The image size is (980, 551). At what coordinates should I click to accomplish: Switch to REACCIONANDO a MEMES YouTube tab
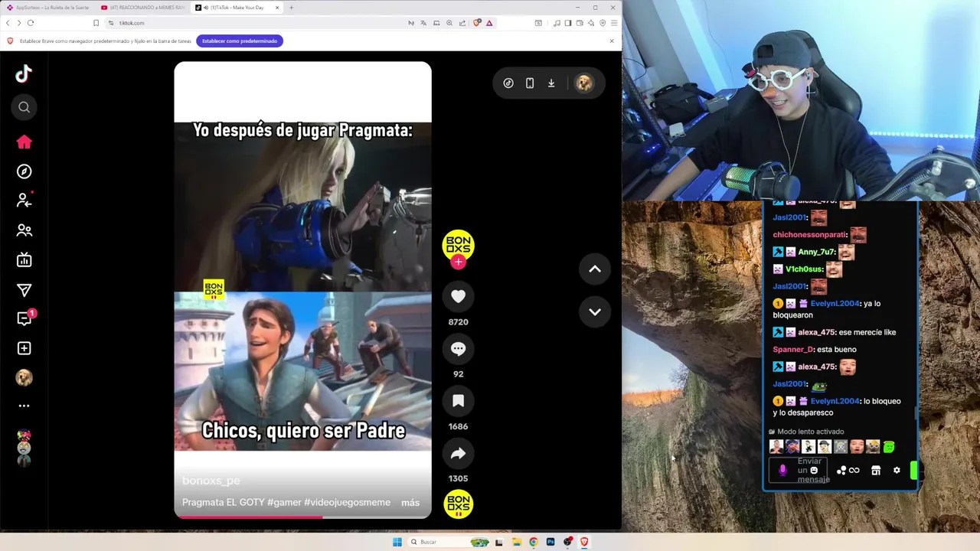(142, 8)
